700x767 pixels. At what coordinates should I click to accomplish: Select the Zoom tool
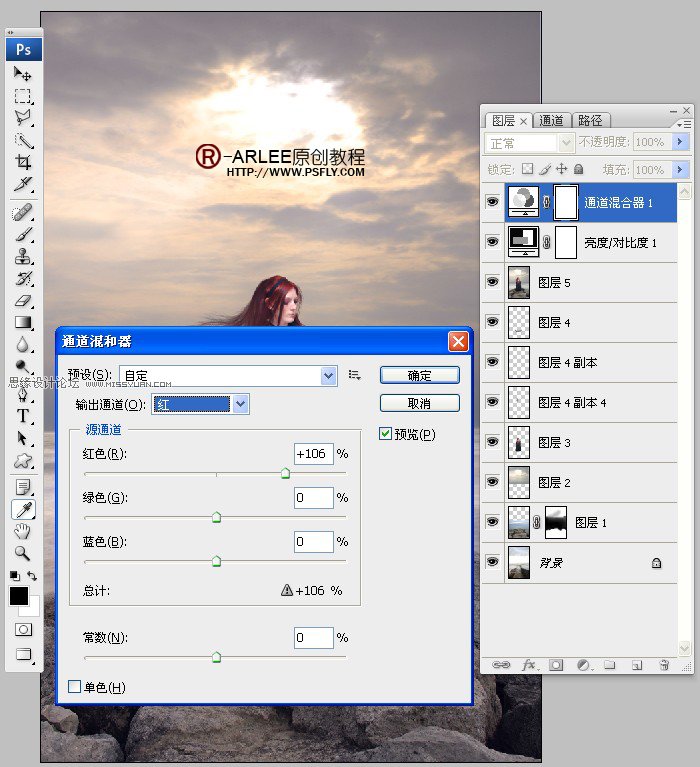click(x=22, y=553)
